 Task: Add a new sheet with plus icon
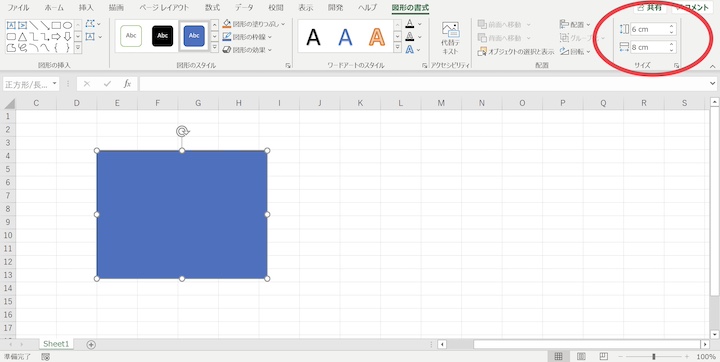91,345
